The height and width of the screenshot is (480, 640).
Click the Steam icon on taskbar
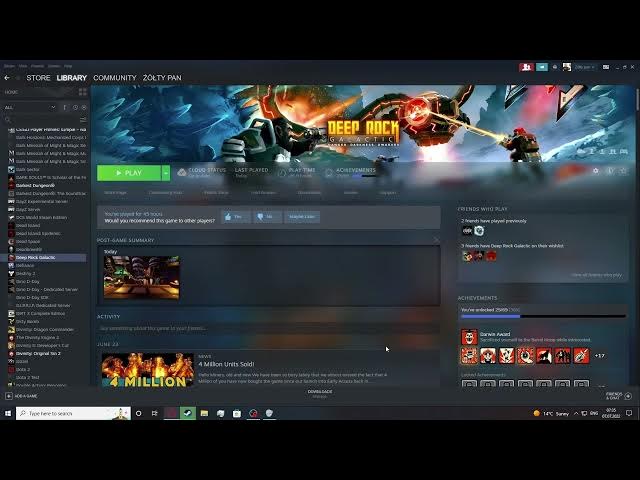pos(188,413)
